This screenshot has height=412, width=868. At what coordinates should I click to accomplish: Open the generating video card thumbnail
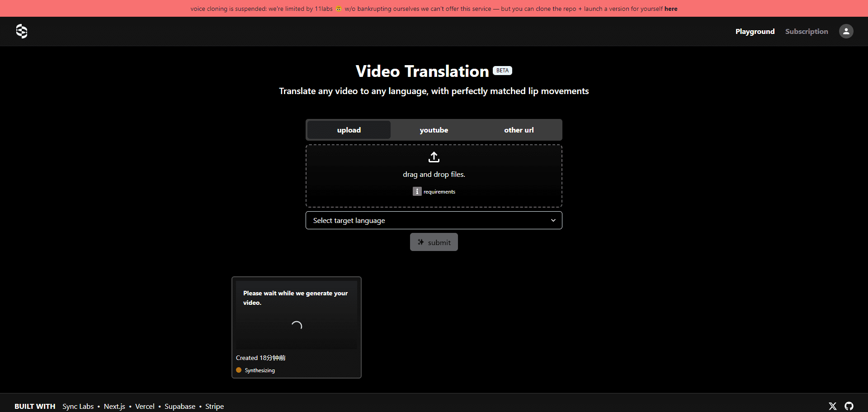(297, 315)
